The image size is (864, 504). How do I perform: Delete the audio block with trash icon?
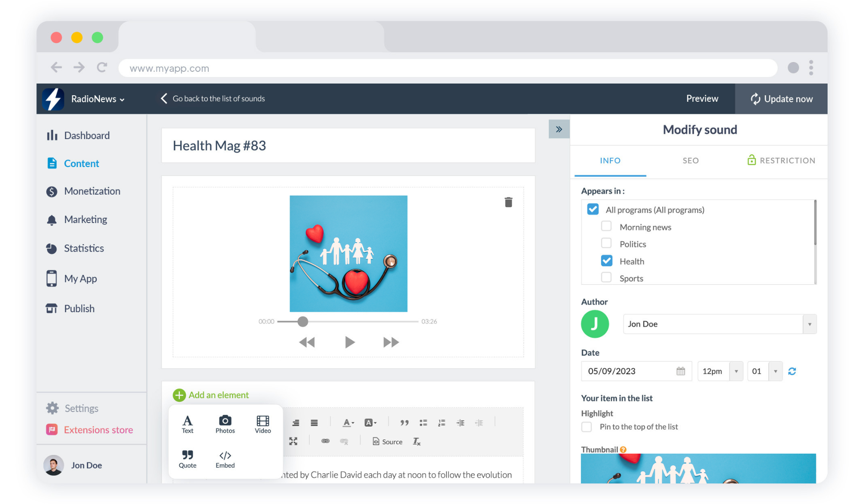(508, 202)
